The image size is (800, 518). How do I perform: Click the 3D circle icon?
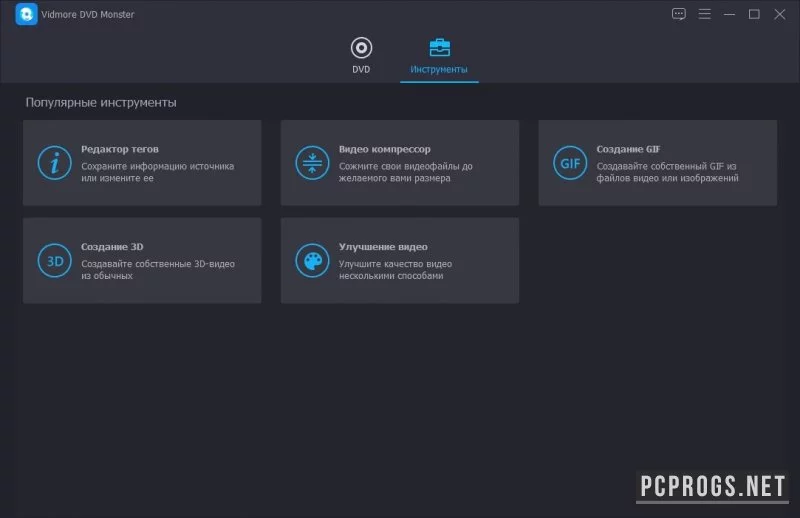tap(55, 261)
